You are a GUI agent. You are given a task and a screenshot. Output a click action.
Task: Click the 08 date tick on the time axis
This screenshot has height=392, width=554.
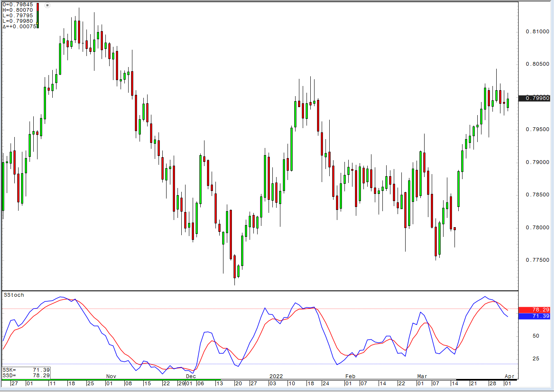[129, 384]
